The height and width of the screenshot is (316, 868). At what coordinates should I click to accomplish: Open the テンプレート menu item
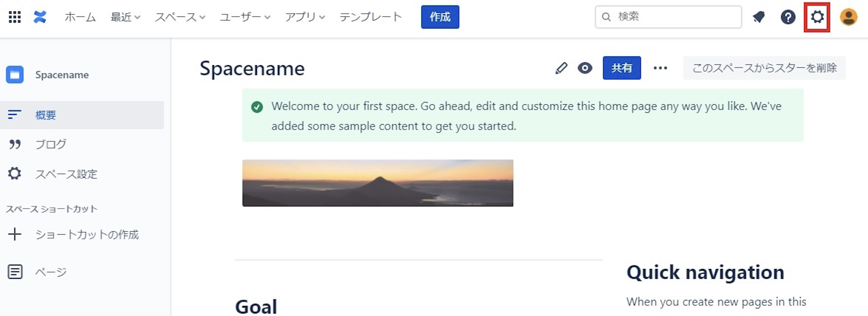[370, 17]
